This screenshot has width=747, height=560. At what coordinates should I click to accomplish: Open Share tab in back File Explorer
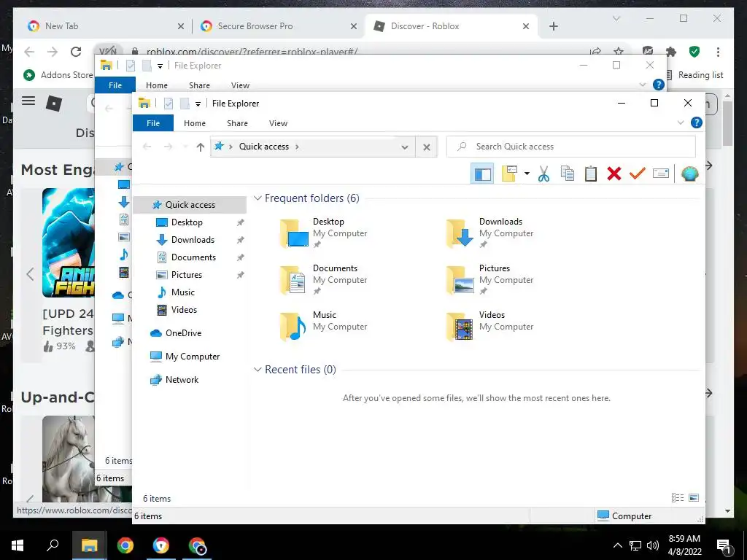click(x=199, y=85)
